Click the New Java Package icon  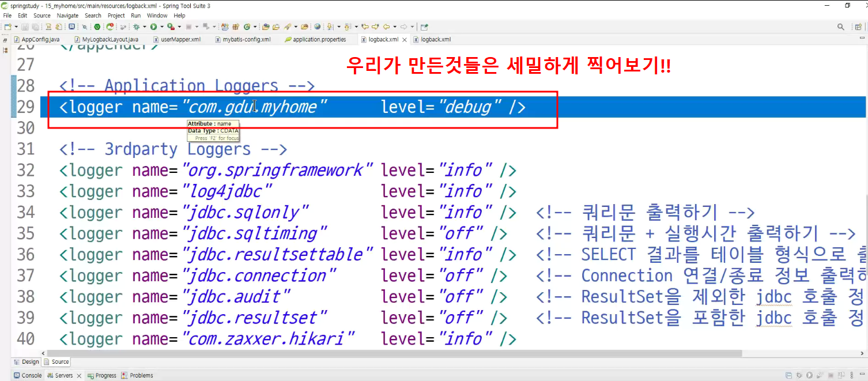click(x=236, y=27)
